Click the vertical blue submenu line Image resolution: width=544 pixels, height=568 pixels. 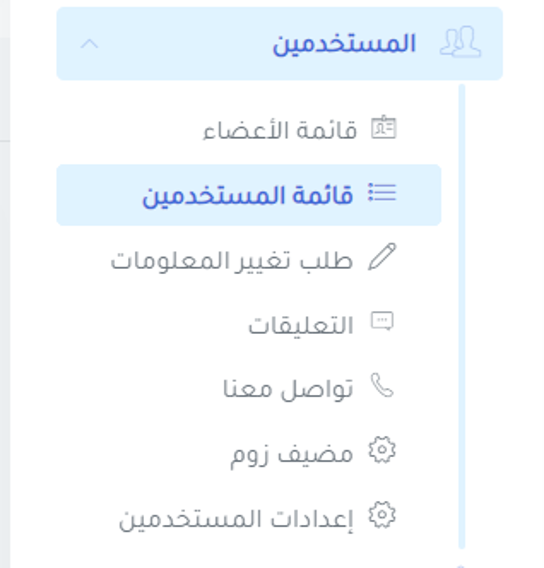coord(461,316)
